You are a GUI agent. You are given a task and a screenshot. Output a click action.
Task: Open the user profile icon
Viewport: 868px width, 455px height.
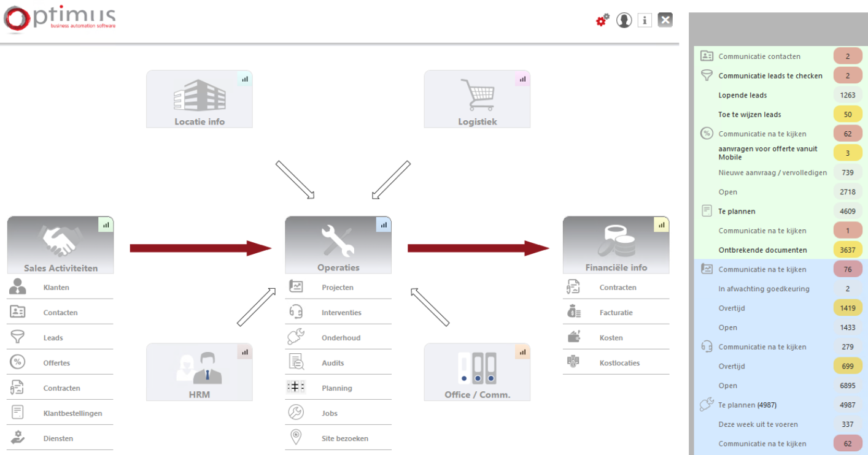pos(624,20)
